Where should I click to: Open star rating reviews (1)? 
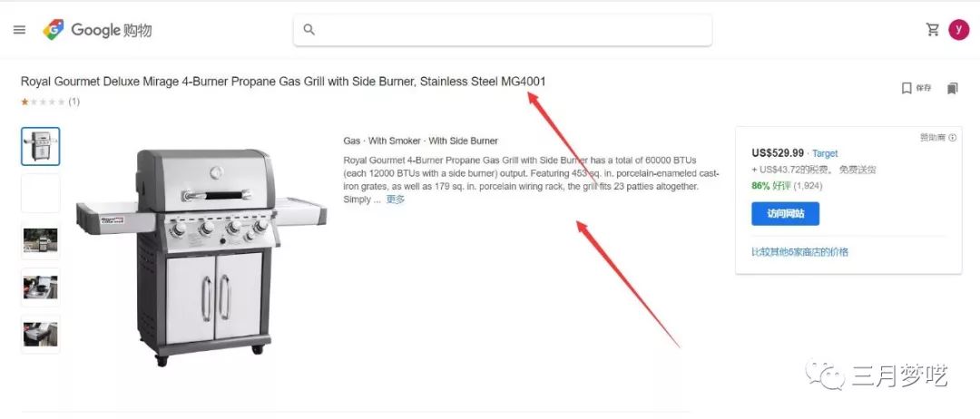click(50, 102)
